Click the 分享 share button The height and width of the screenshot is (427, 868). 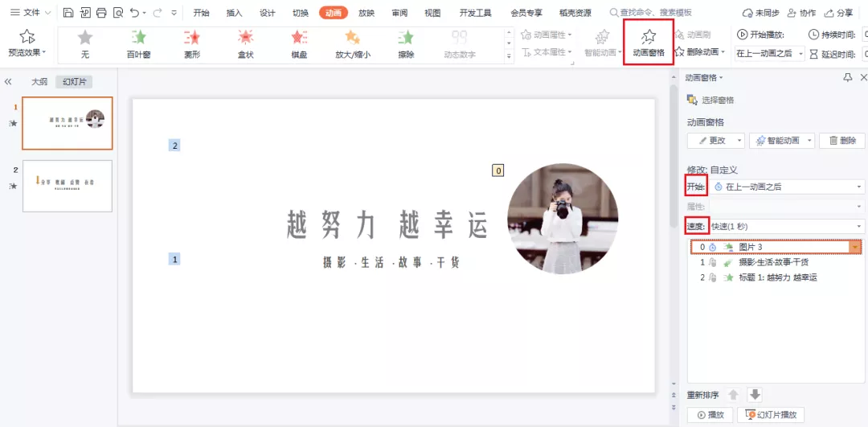(838, 13)
